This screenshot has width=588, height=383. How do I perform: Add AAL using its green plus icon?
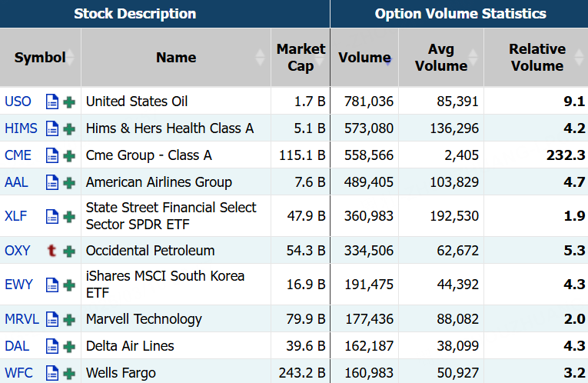(70, 182)
